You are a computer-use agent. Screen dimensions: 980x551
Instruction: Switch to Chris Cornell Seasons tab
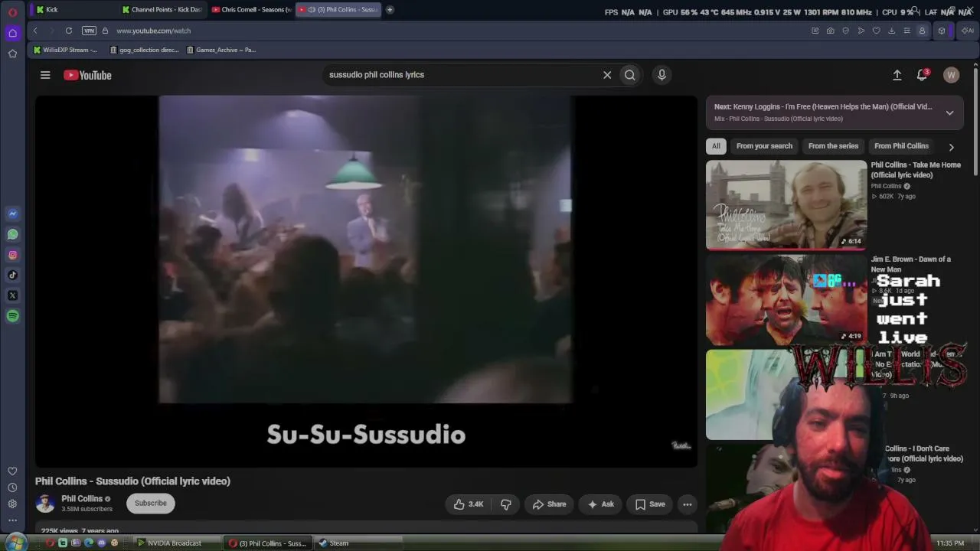(x=251, y=9)
